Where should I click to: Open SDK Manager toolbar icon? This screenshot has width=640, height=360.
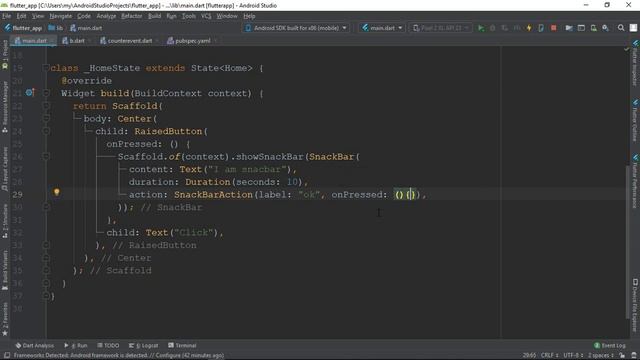606,28
